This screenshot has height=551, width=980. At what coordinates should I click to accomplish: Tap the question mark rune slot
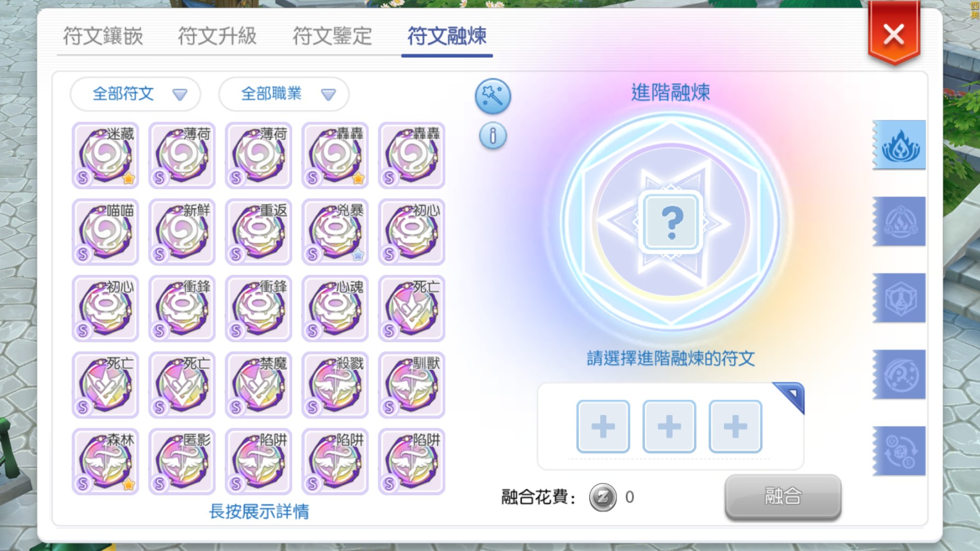pos(671,222)
